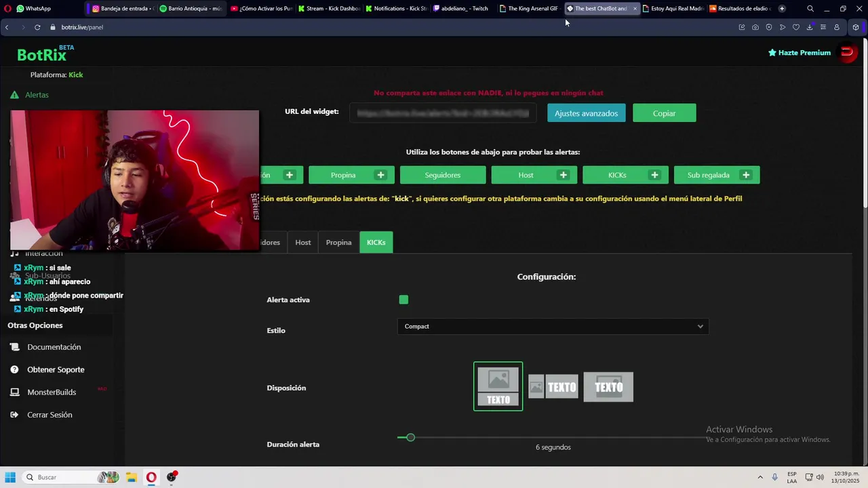Open Ajustes avanzados

pyautogui.click(x=586, y=113)
